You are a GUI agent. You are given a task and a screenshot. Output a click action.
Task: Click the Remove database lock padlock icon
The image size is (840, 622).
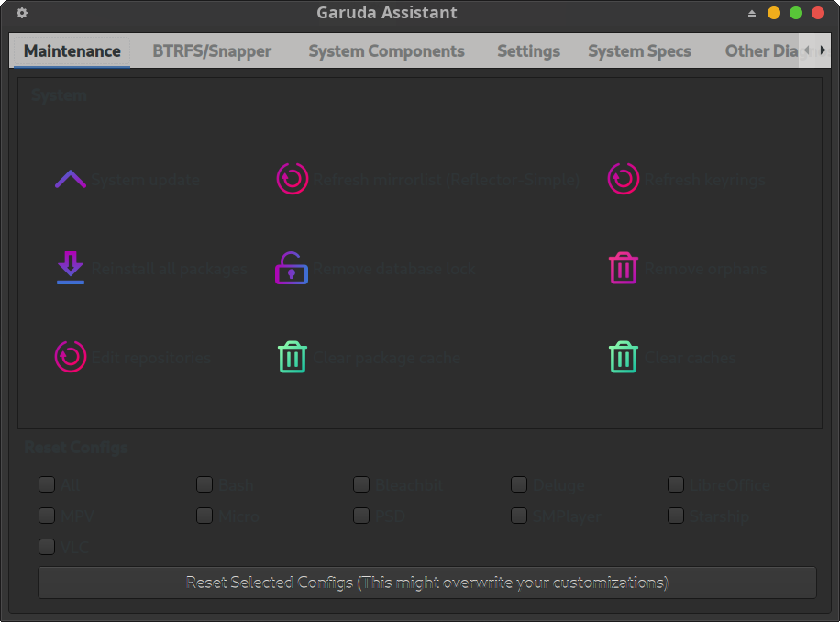coord(292,268)
